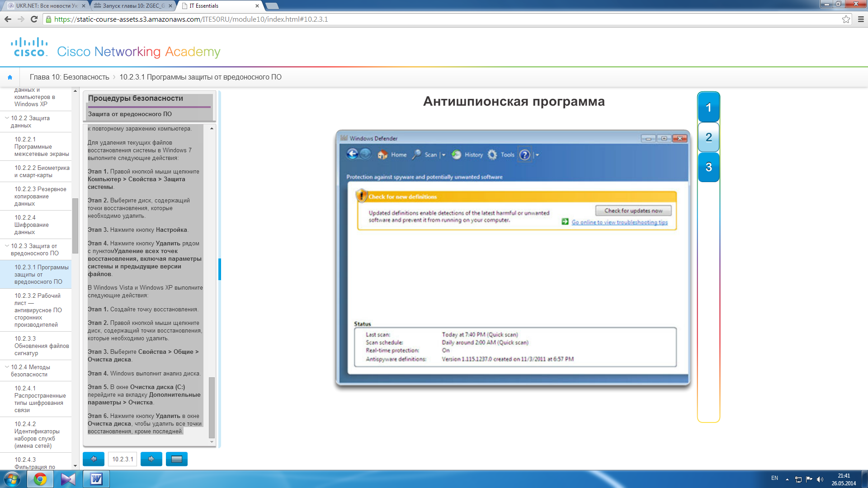Click Show desktop button
The image size is (868, 488).
(x=864, y=479)
